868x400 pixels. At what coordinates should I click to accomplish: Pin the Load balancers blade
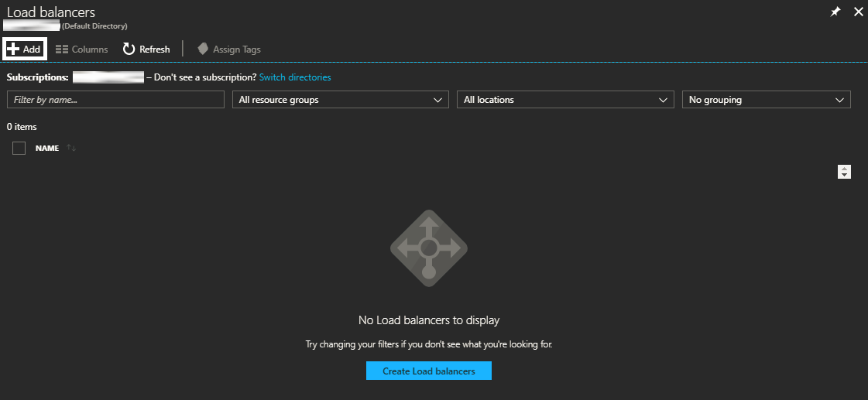(x=835, y=12)
